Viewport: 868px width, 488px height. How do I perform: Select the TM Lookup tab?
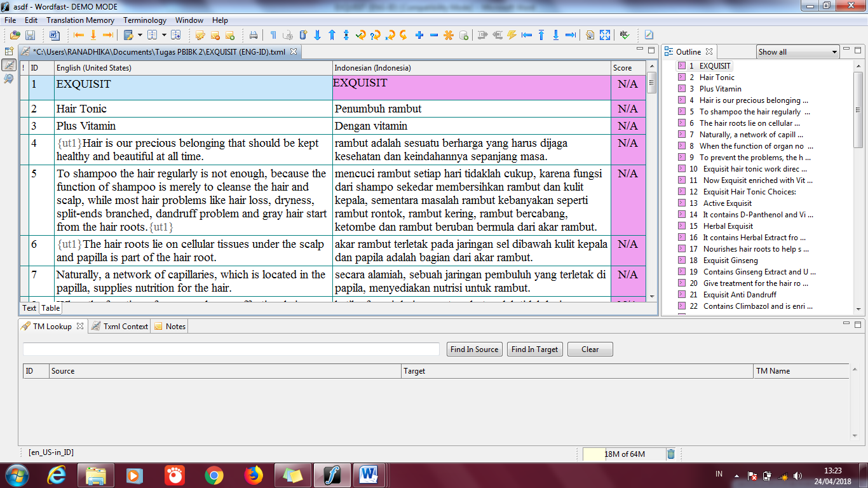click(52, 327)
